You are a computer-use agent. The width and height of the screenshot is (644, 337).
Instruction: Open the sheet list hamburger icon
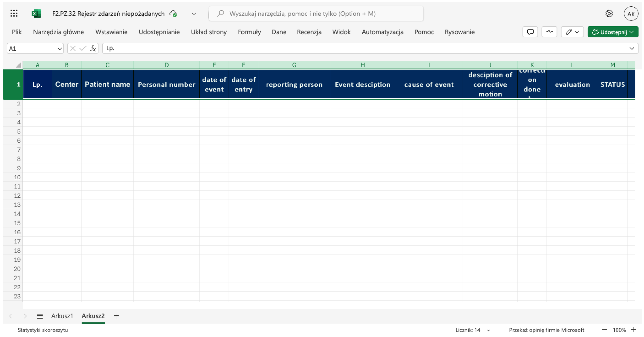click(x=40, y=316)
